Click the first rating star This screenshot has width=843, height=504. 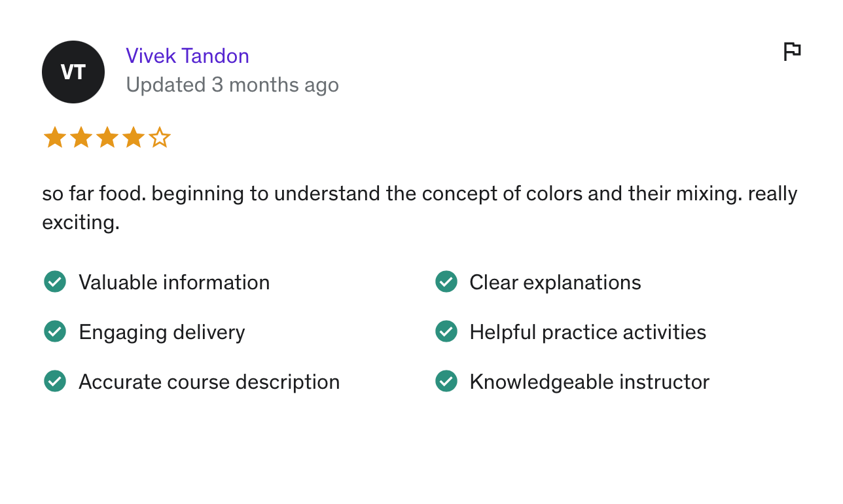pyautogui.click(x=55, y=138)
